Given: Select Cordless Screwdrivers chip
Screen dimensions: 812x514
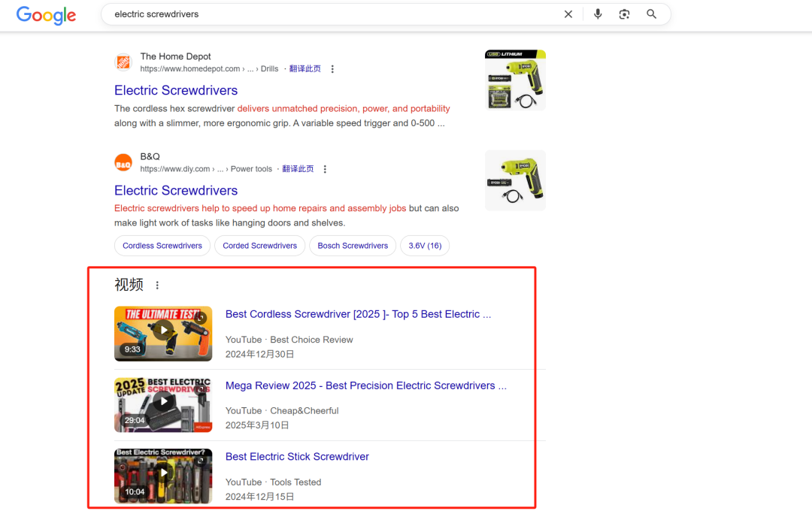Looking at the screenshot, I should pyautogui.click(x=162, y=246).
